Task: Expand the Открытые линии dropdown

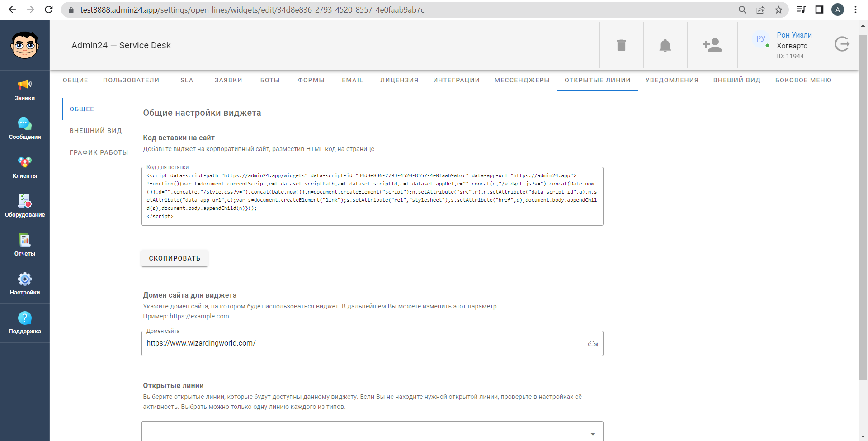Action: [372, 432]
